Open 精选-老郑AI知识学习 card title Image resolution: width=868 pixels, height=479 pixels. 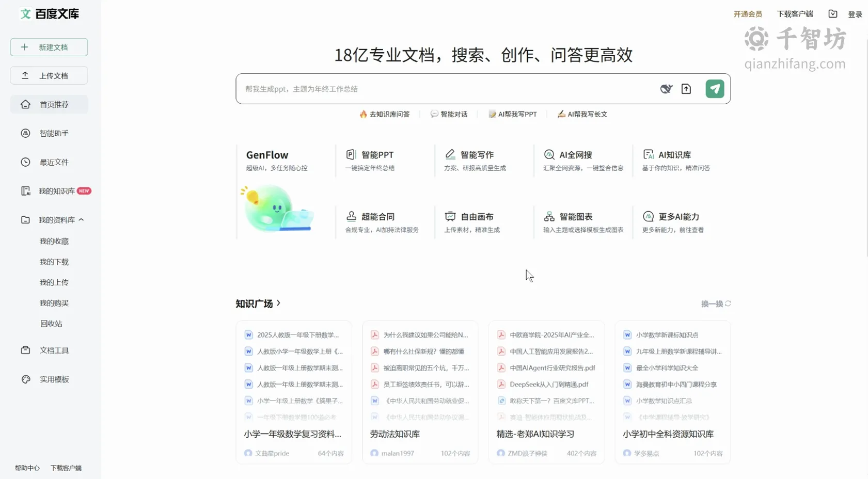[x=535, y=434]
